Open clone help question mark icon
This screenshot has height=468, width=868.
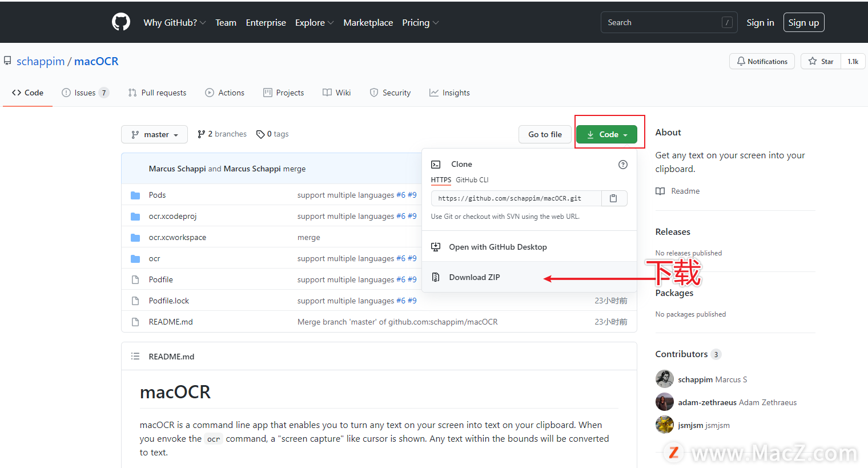click(623, 165)
